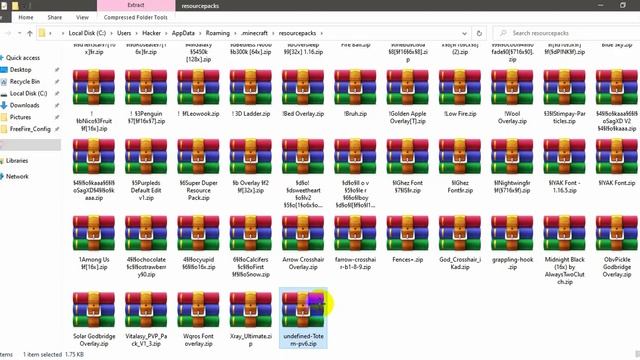Select the grappling-hook.zip archive icon
This screenshot has width=640, height=360.
[511, 233]
